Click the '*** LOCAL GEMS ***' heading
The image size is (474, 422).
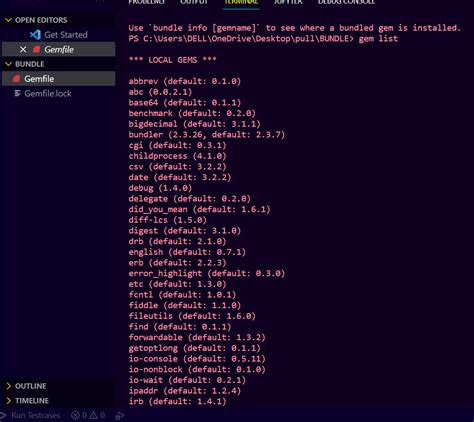[x=172, y=60]
